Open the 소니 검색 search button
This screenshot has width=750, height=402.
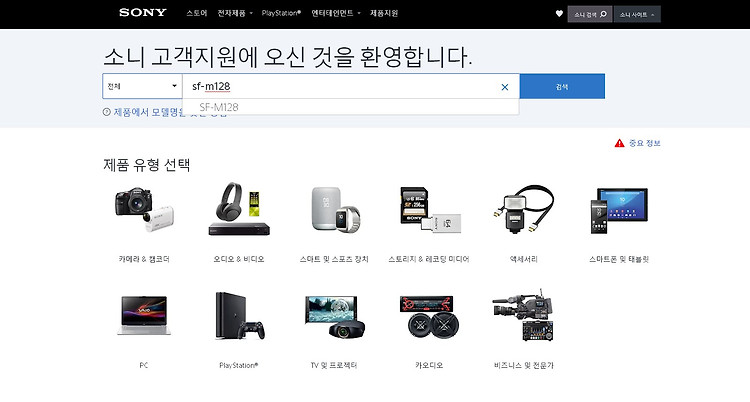pyautogui.click(x=590, y=14)
